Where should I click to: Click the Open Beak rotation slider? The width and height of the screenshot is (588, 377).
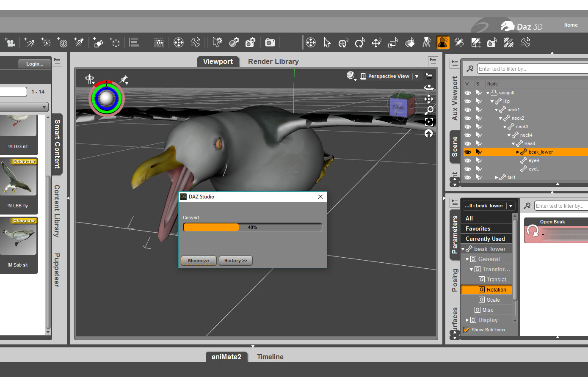565,234
